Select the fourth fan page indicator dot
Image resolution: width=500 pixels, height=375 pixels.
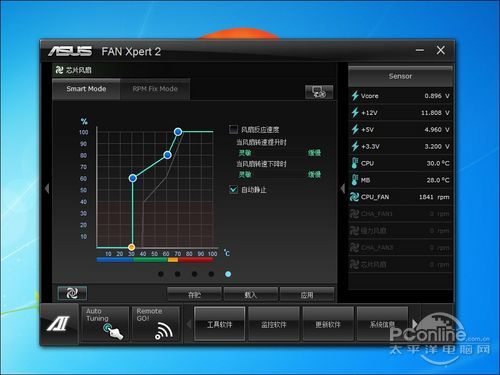pos(211,274)
